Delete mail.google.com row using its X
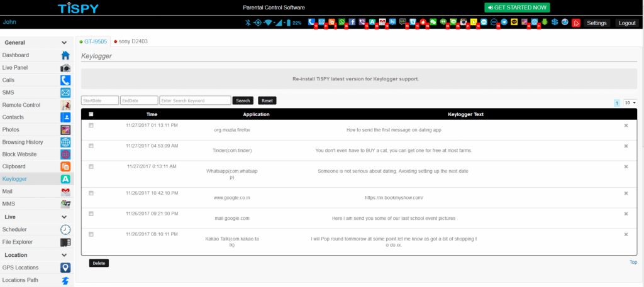This screenshot has height=287, width=644. tap(626, 214)
